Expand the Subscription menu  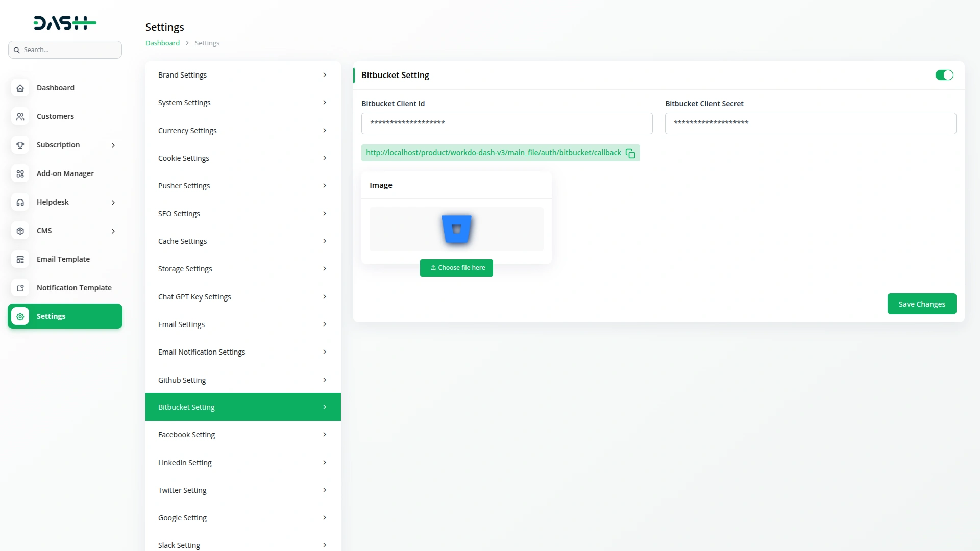(x=113, y=145)
